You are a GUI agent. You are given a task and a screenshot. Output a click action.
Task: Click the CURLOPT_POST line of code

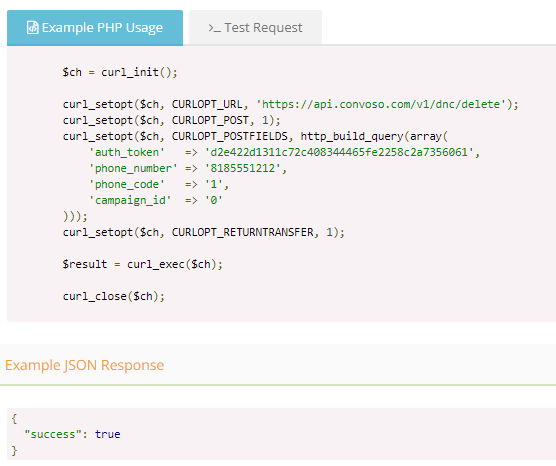point(172,120)
